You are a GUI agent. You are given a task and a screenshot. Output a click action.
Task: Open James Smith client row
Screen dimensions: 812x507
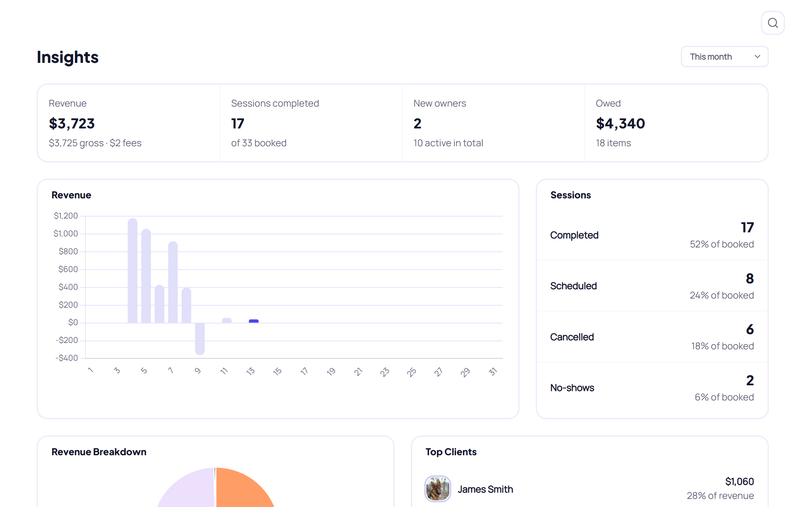pos(590,489)
